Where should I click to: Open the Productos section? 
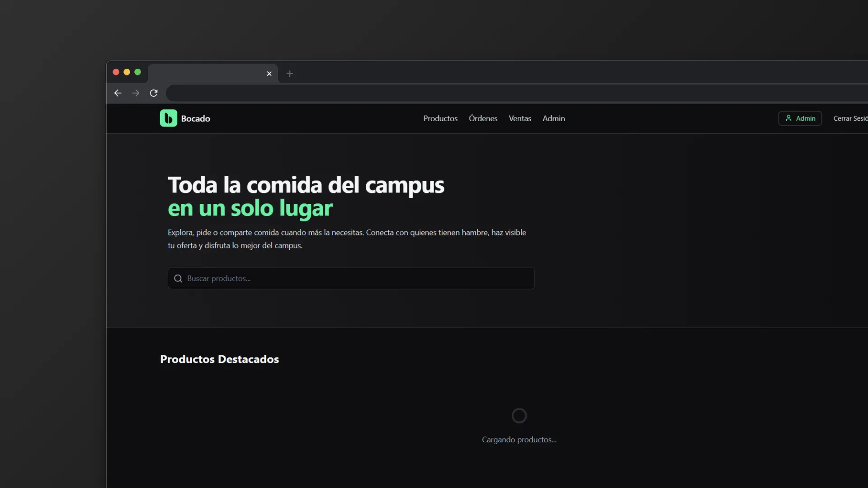tap(440, 118)
